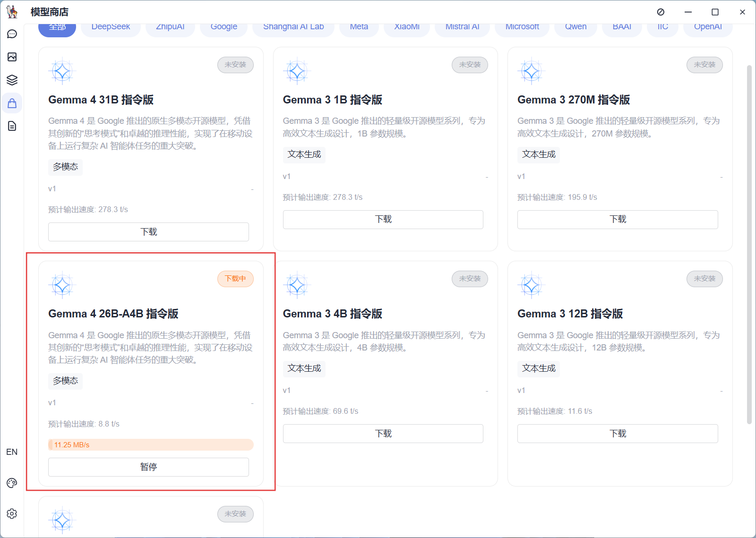This screenshot has height=538, width=756.
Task: Click 未安装 badge on Gemma 4 31B
Action: 235,65
